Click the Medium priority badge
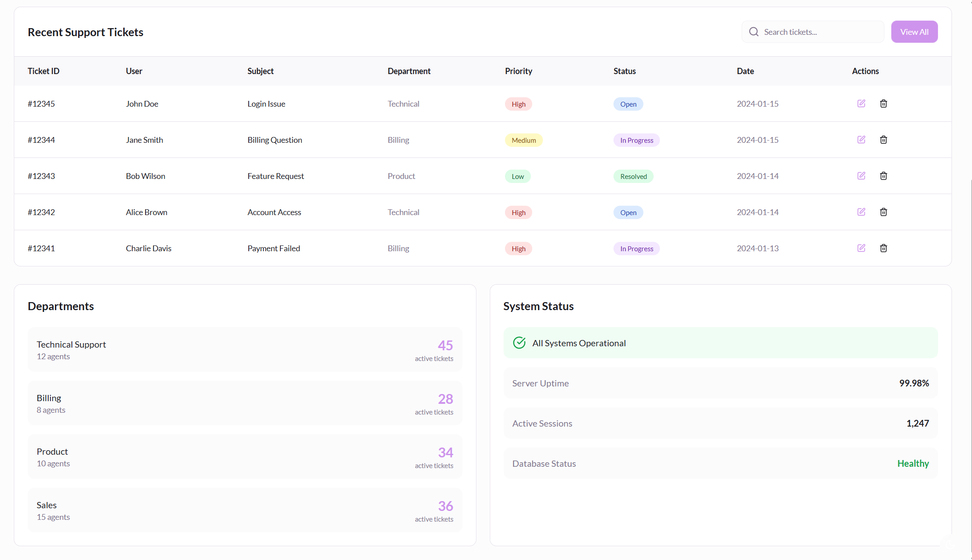The width and height of the screenshot is (972, 560). (523, 140)
